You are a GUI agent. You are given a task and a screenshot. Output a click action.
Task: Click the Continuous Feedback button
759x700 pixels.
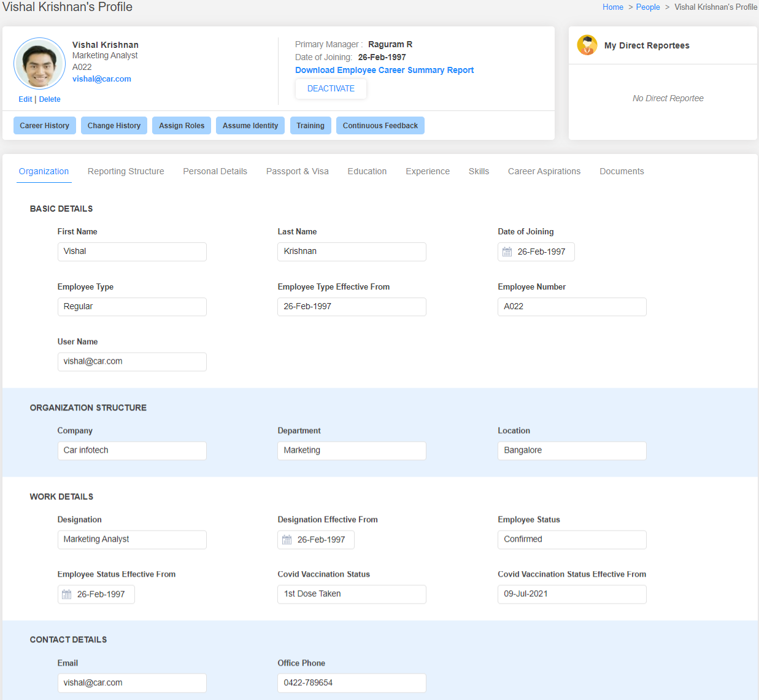click(x=380, y=125)
